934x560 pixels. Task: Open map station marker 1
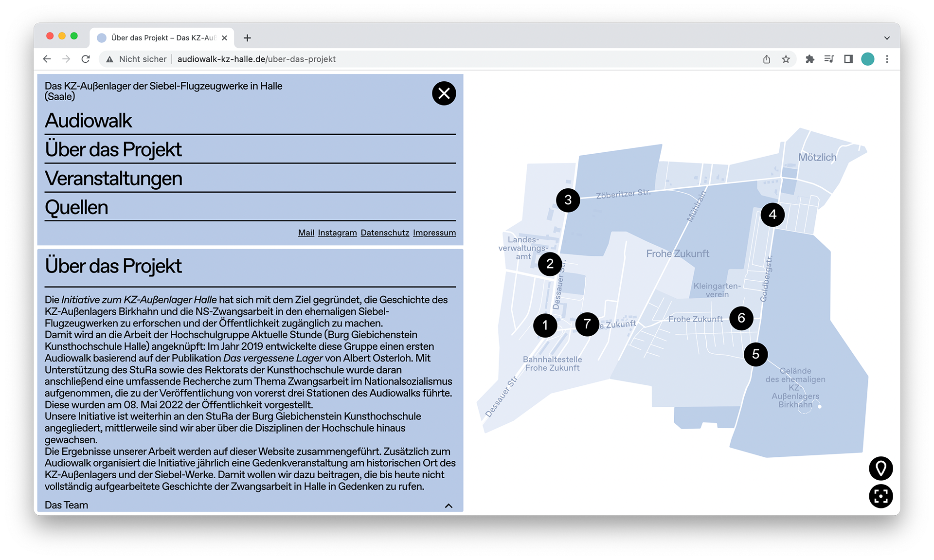[x=545, y=325]
